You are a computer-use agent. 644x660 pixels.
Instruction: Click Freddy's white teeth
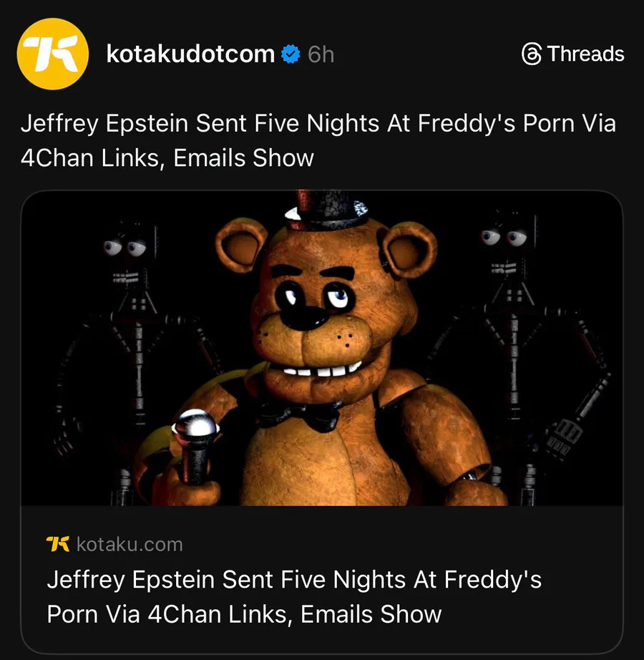tap(326, 372)
